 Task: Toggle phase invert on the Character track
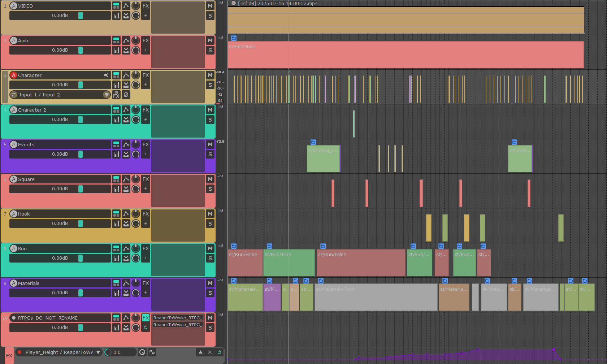tap(126, 95)
